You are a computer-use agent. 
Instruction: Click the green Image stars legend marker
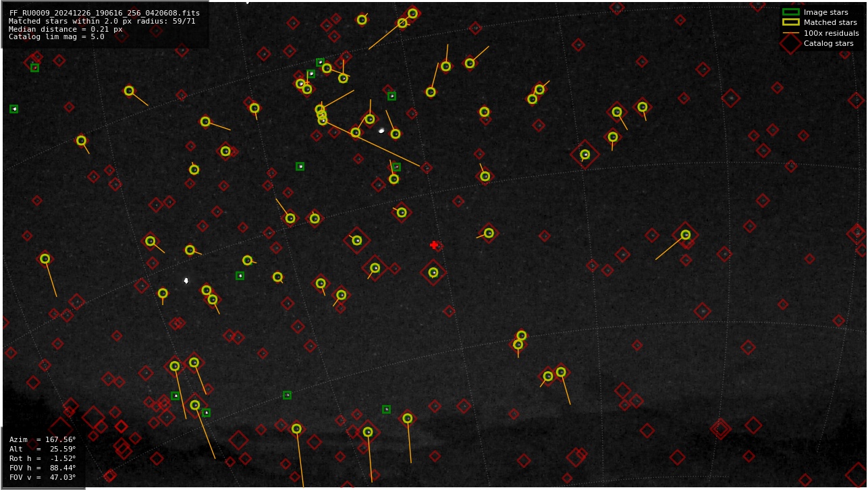tap(790, 12)
